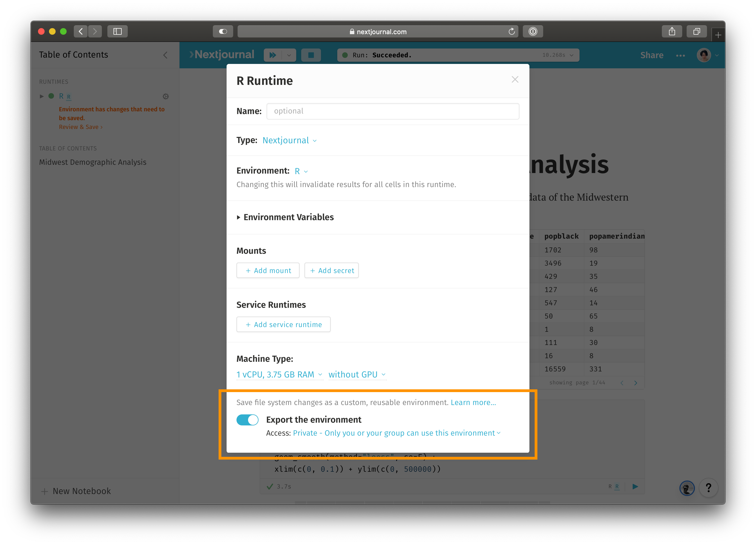Click the cell value 3496
This screenshot has width=756, height=545.
553,263
